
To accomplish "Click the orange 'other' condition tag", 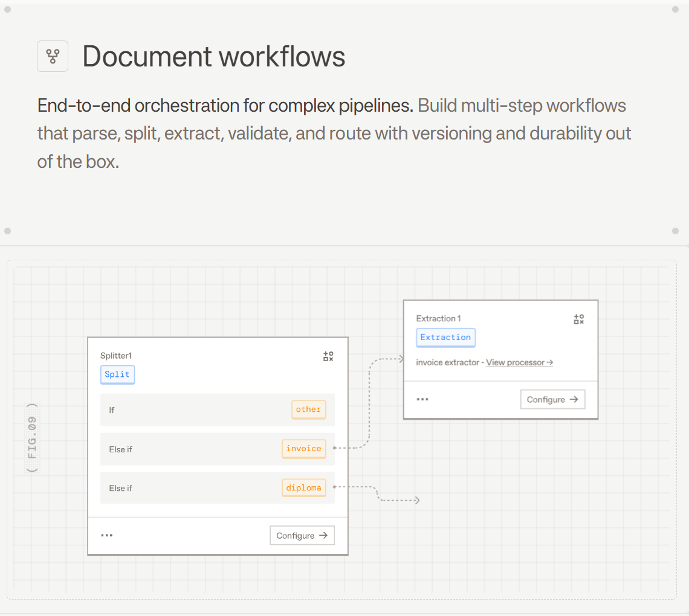I will (308, 409).
